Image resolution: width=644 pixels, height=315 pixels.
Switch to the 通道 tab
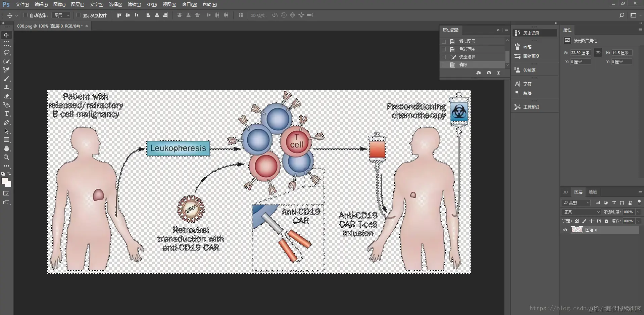click(x=593, y=192)
